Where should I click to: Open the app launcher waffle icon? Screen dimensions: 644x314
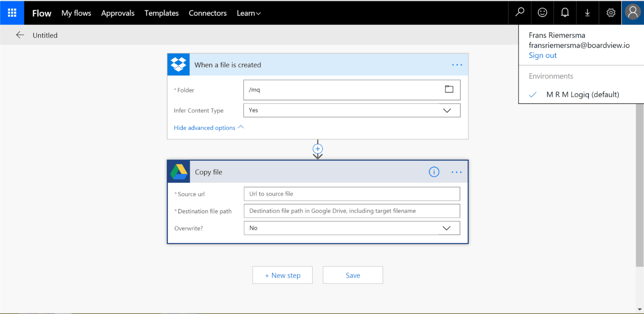pyautogui.click(x=12, y=13)
